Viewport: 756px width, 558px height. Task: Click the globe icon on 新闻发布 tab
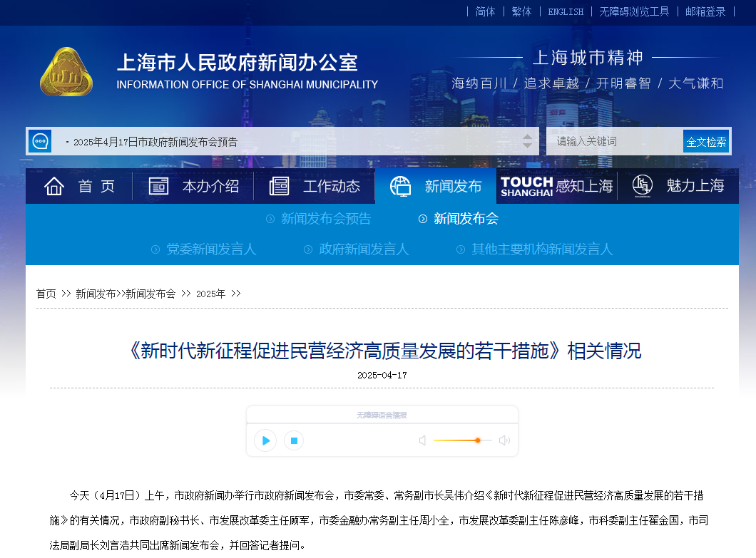coord(399,185)
